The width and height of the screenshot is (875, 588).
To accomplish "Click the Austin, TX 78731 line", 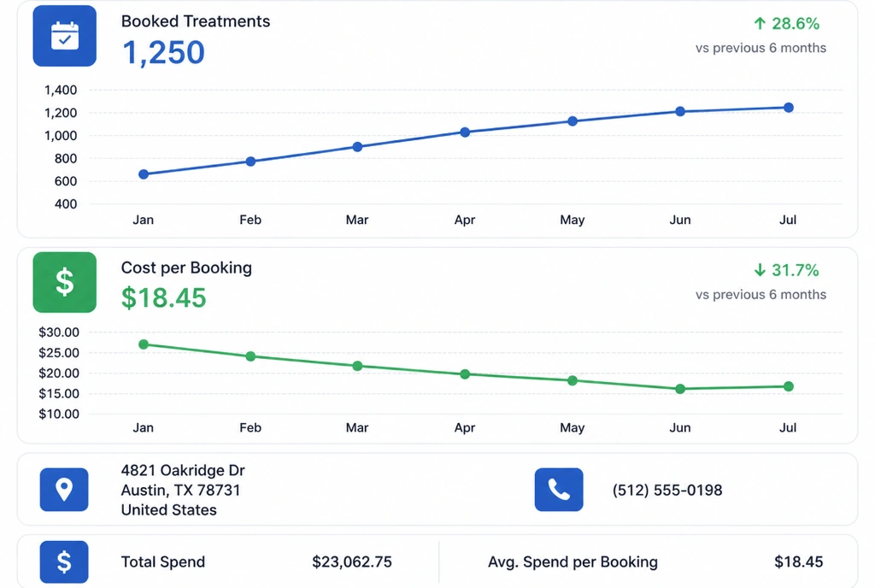I will pyautogui.click(x=181, y=490).
